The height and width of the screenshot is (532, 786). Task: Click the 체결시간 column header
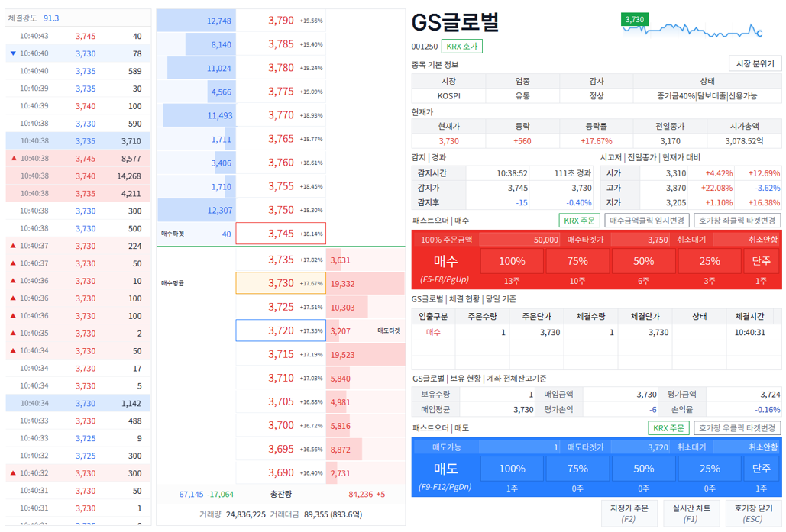(749, 316)
